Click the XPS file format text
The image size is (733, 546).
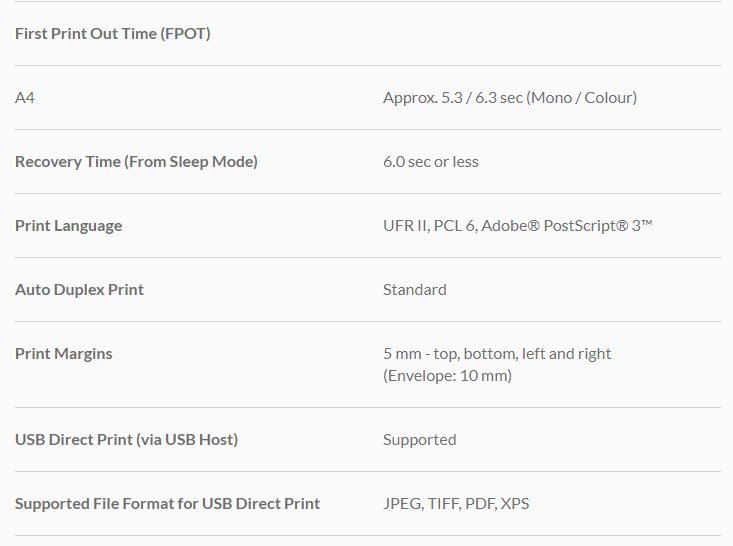514,504
